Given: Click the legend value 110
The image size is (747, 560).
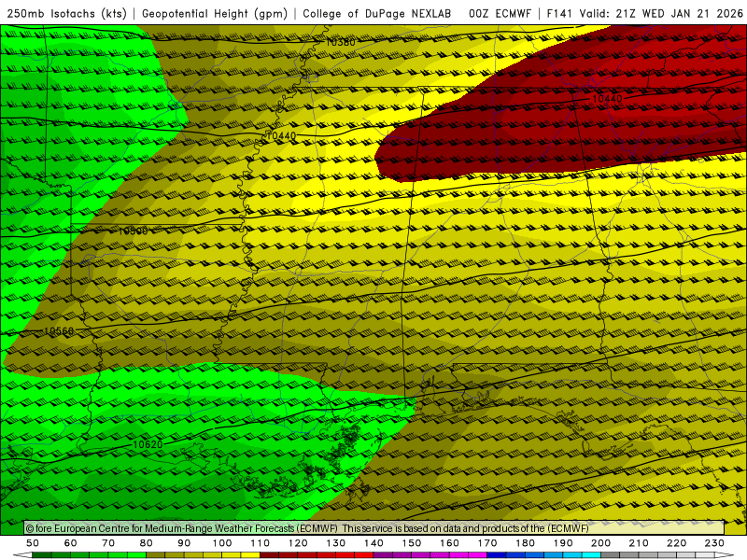Looking at the screenshot, I should click(260, 543).
